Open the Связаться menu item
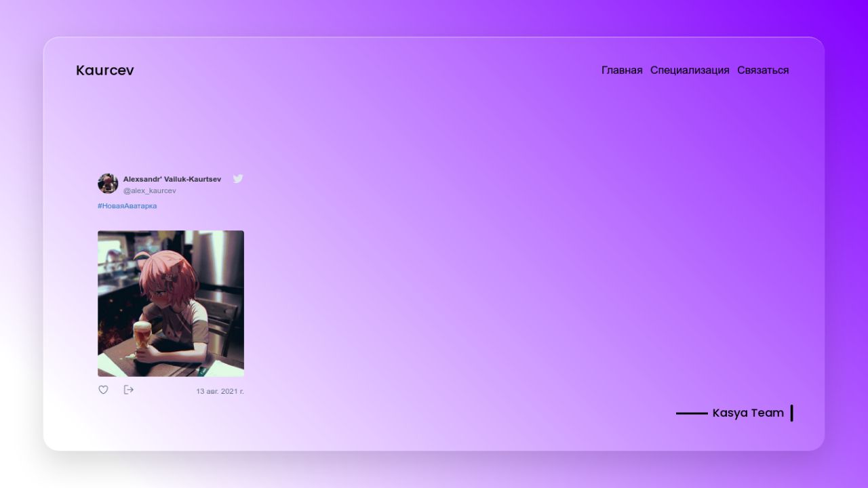 [x=763, y=70]
